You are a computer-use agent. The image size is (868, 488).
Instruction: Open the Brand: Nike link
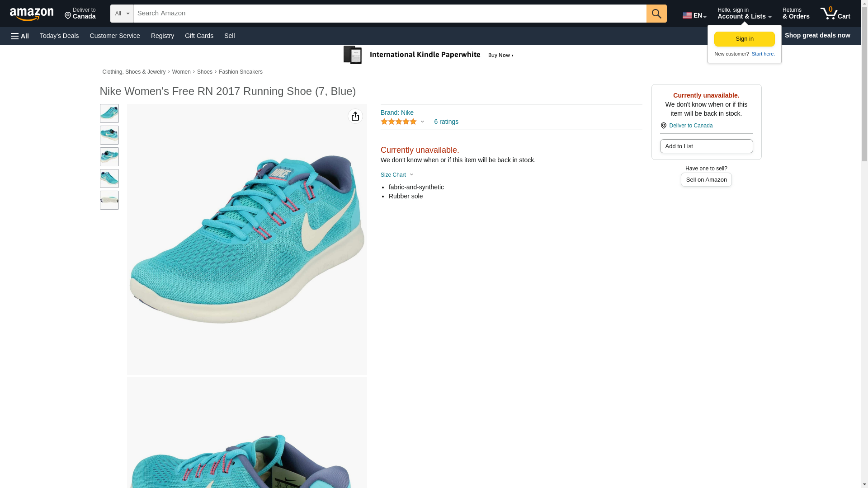[x=396, y=113]
